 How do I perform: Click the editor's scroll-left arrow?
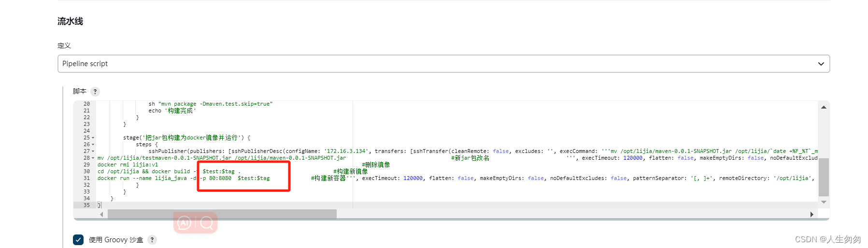click(x=101, y=214)
